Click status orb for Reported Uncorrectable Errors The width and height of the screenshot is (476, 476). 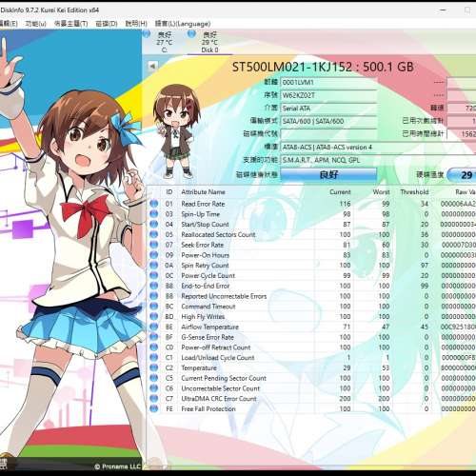pyautogui.click(x=154, y=296)
